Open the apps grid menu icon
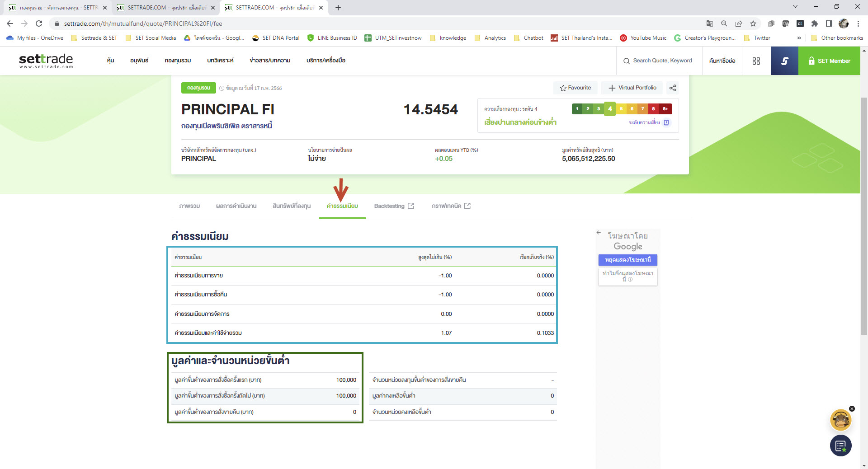This screenshot has height=469, width=868. pos(756,61)
